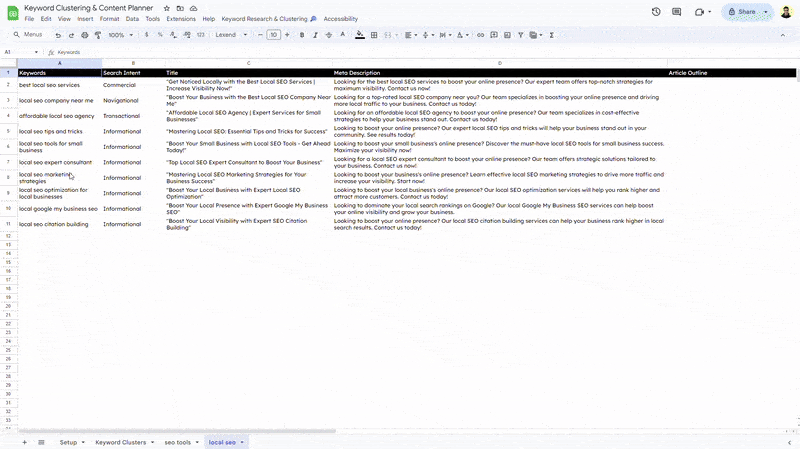Select the Article Outline header cell
This screenshot has width=800, height=449.
click(731, 73)
